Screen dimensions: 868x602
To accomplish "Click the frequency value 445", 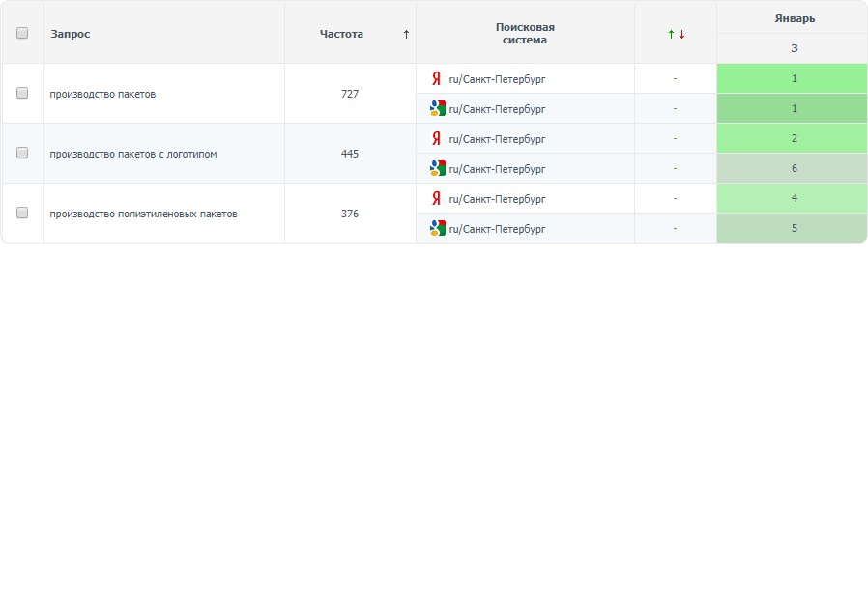I will click(x=350, y=154).
